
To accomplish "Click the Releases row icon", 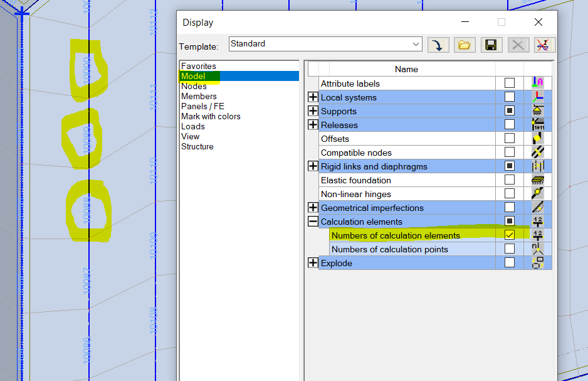I will tap(538, 124).
